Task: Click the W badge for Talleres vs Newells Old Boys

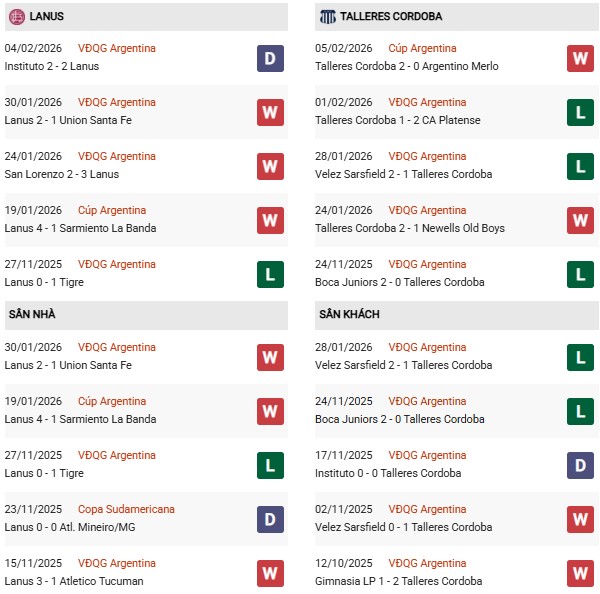Action: point(581,220)
